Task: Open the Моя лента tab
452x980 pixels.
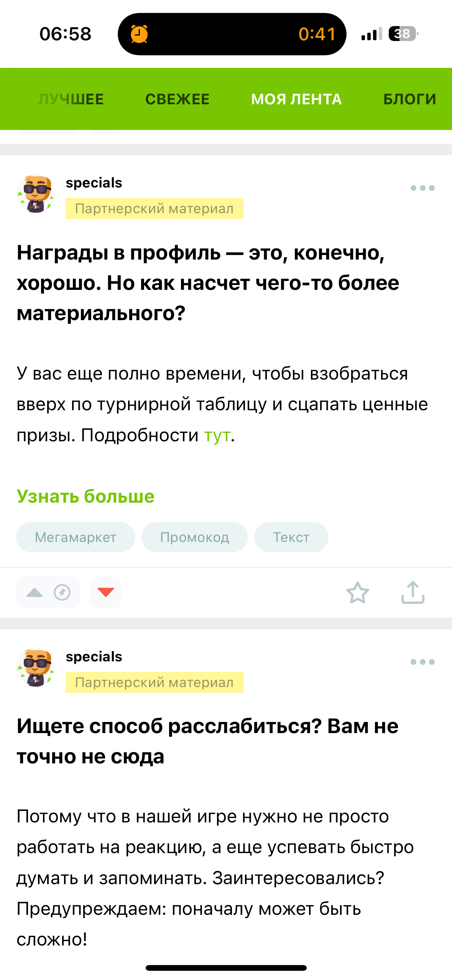Action: tap(296, 99)
